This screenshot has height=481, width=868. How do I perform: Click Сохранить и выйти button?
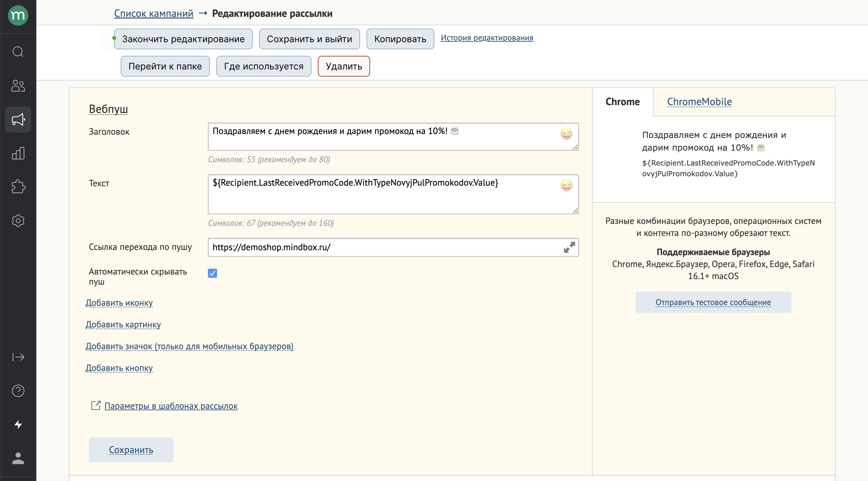[x=309, y=39]
